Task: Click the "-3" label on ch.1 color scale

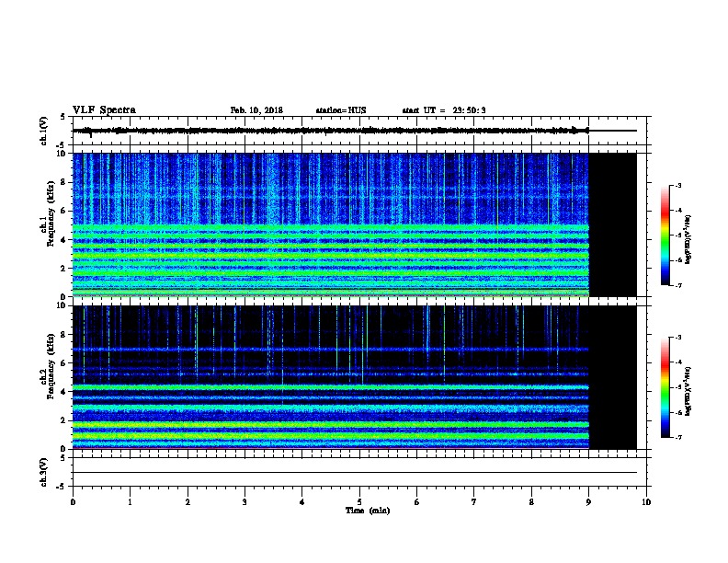Action: (x=678, y=186)
